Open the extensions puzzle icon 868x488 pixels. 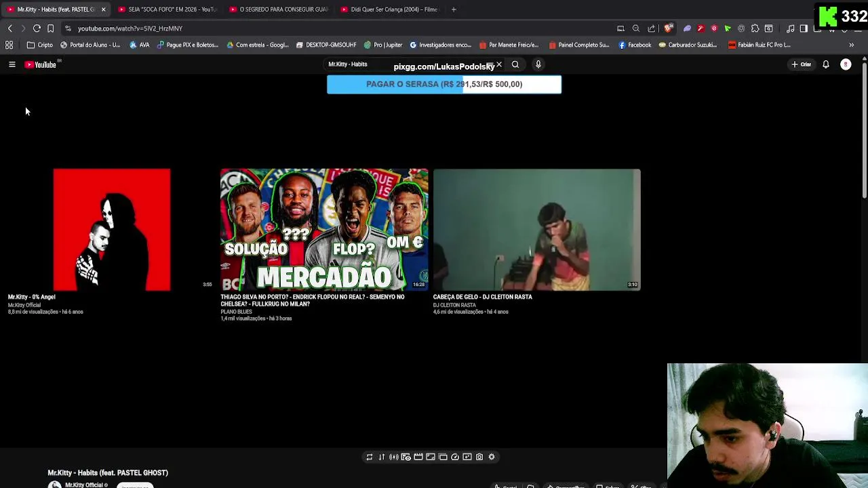pyautogui.click(x=755, y=28)
